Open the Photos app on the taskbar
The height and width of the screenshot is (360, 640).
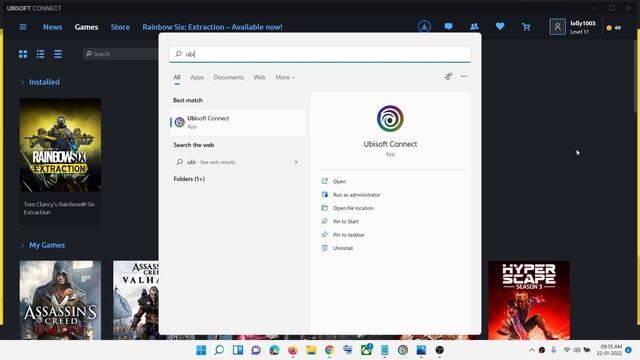point(421,350)
